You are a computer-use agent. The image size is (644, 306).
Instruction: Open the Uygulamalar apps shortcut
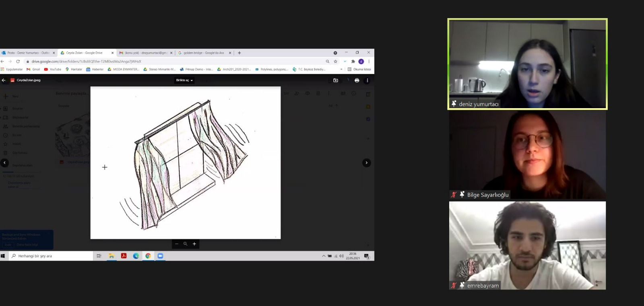(12, 69)
